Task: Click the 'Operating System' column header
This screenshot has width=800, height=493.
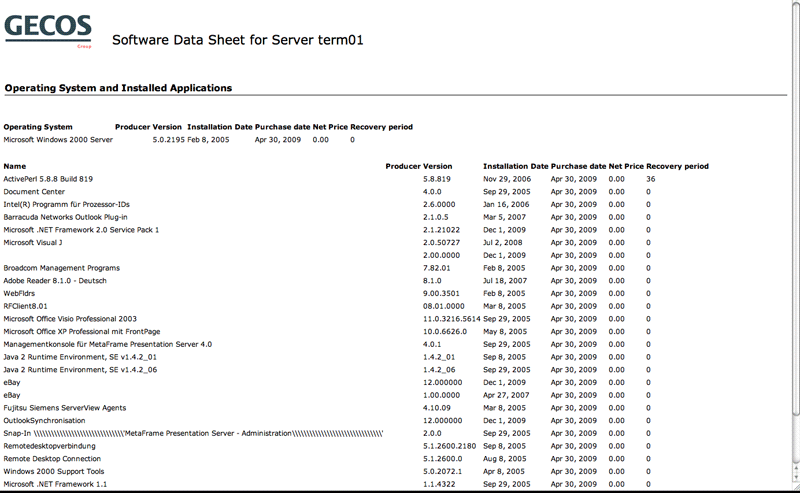Action: coord(38,127)
